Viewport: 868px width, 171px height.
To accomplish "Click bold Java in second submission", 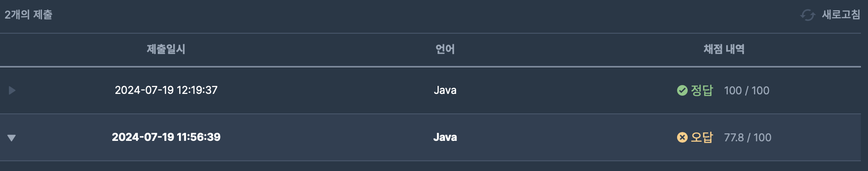I will 445,137.
